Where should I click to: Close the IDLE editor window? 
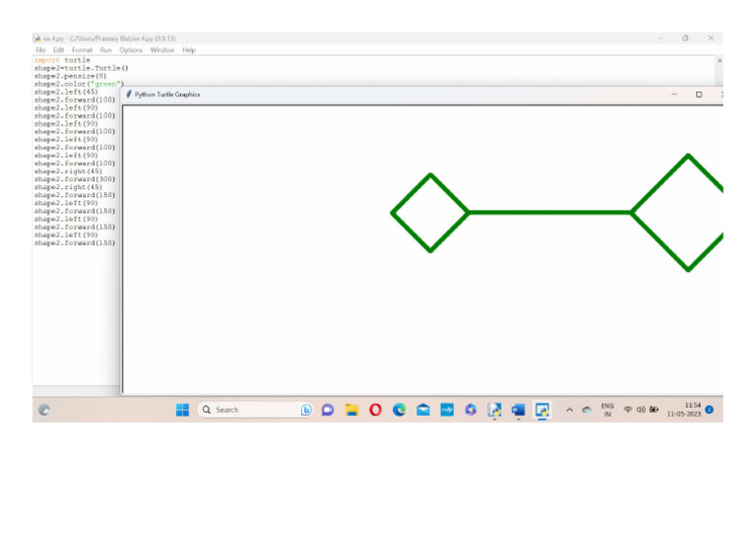(711, 38)
